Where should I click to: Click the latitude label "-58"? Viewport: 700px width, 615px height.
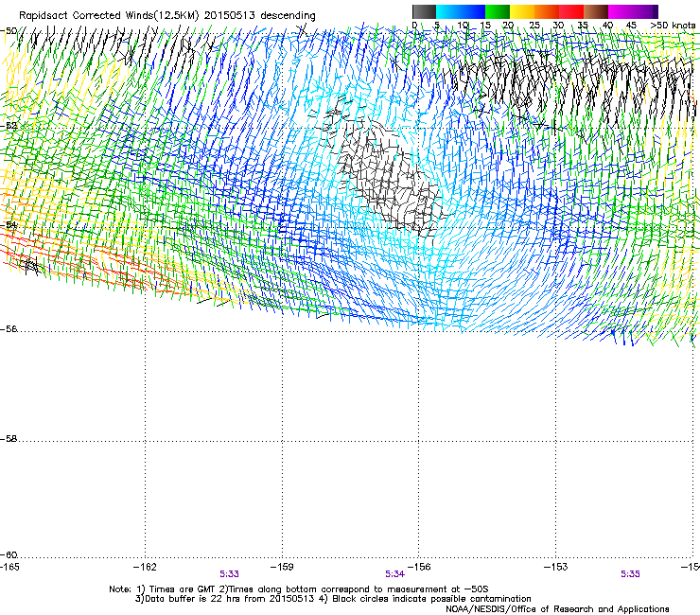point(9,439)
